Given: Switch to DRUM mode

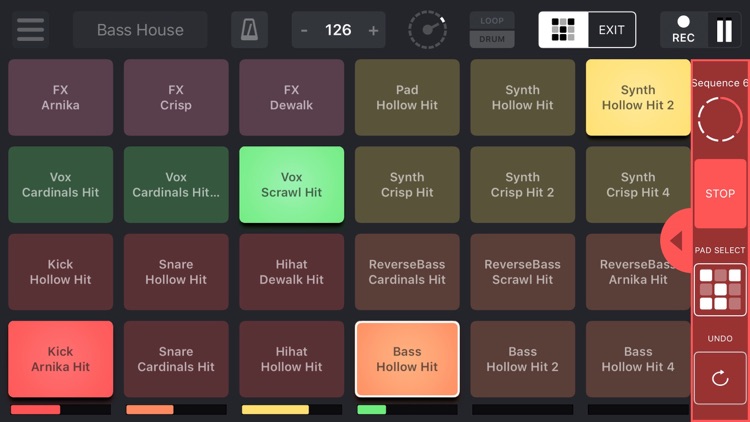Looking at the screenshot, I should [492, 40].
